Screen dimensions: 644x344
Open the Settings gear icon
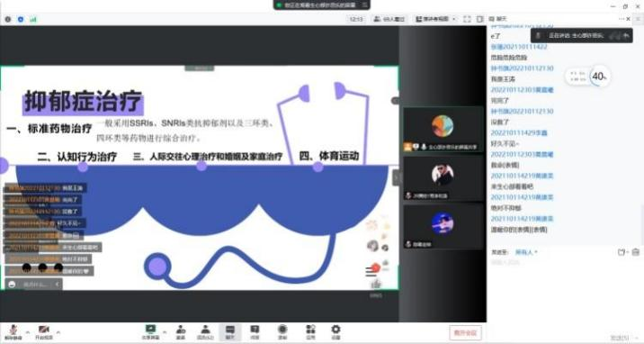[335, 331]
